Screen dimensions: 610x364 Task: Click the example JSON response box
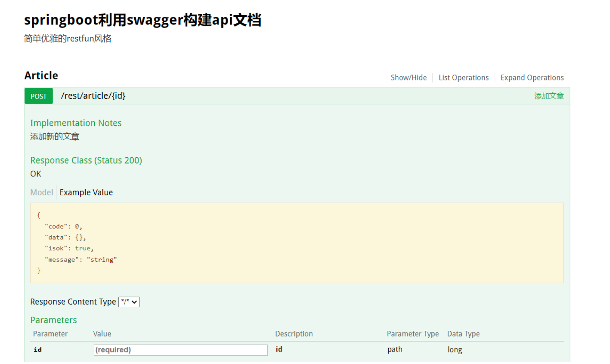[297, 243]
